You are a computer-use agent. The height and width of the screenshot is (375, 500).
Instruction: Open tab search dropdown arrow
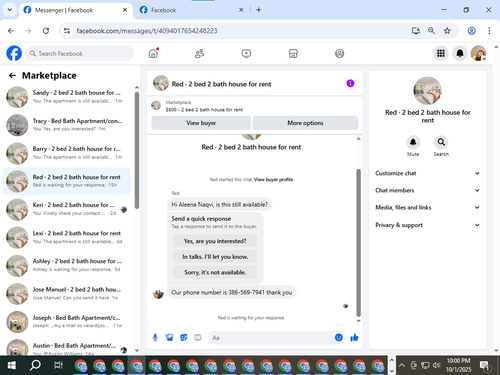point(10,10)
